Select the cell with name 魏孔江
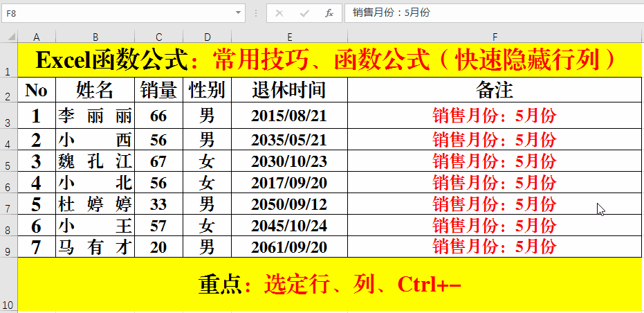Image resolution: width=644 pixels, height=313 pixels. click(95, 161)
